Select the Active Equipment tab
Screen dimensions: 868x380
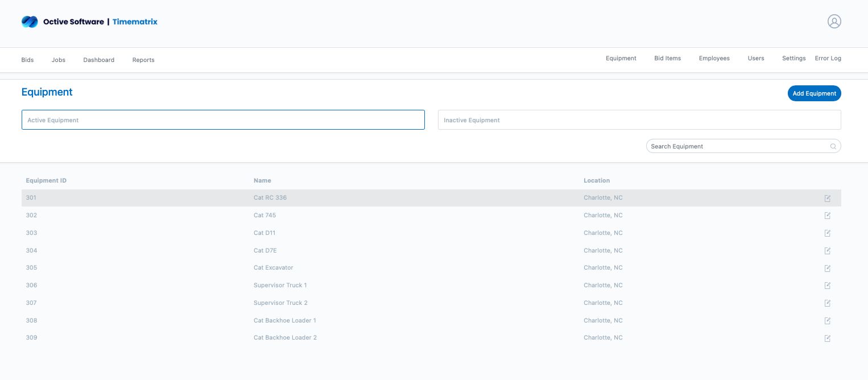coord(223,120)
